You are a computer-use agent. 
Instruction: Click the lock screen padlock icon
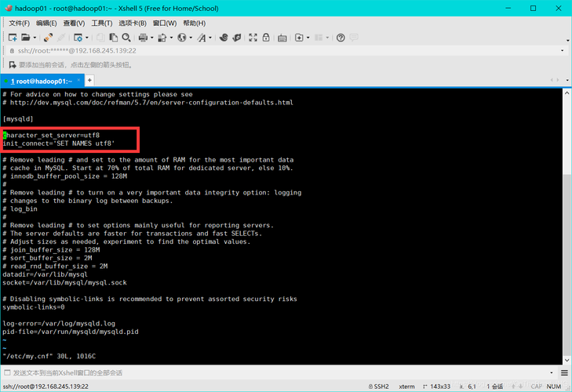coord(266,38)
